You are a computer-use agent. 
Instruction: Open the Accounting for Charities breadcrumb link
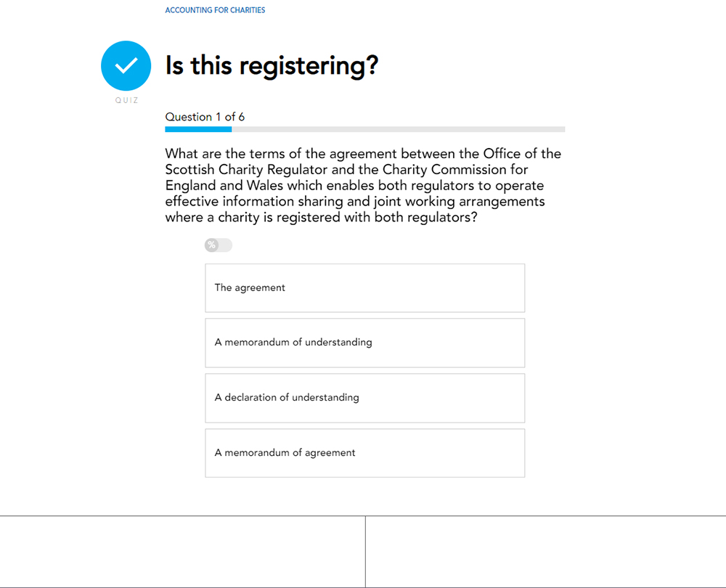coord(215,10)
